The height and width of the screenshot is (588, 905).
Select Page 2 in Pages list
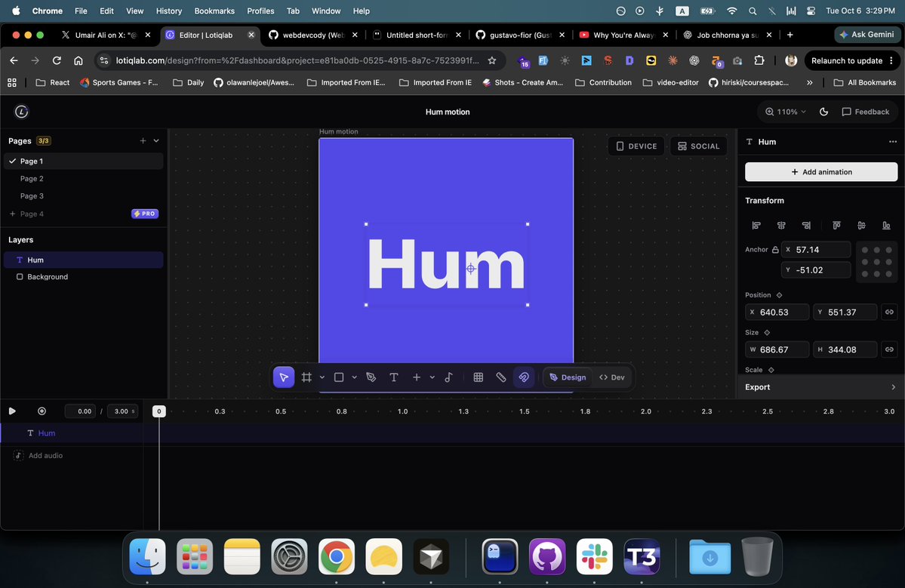point(83,179)
